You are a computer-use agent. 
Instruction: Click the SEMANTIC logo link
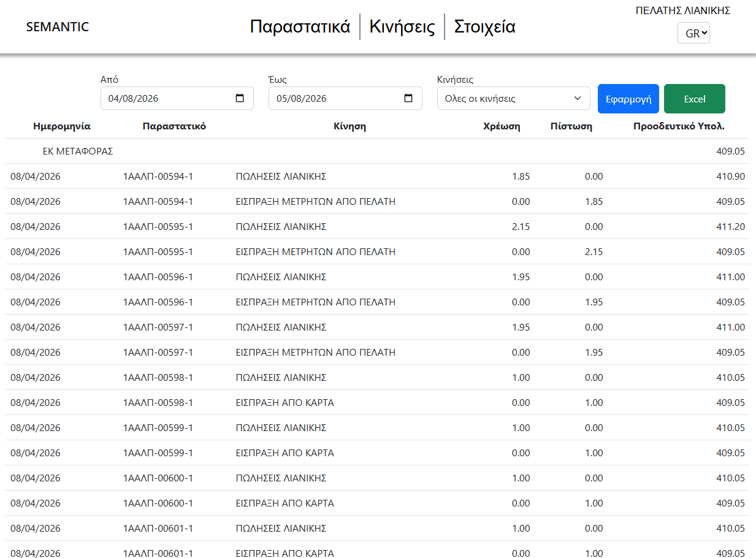click(58, 27)
